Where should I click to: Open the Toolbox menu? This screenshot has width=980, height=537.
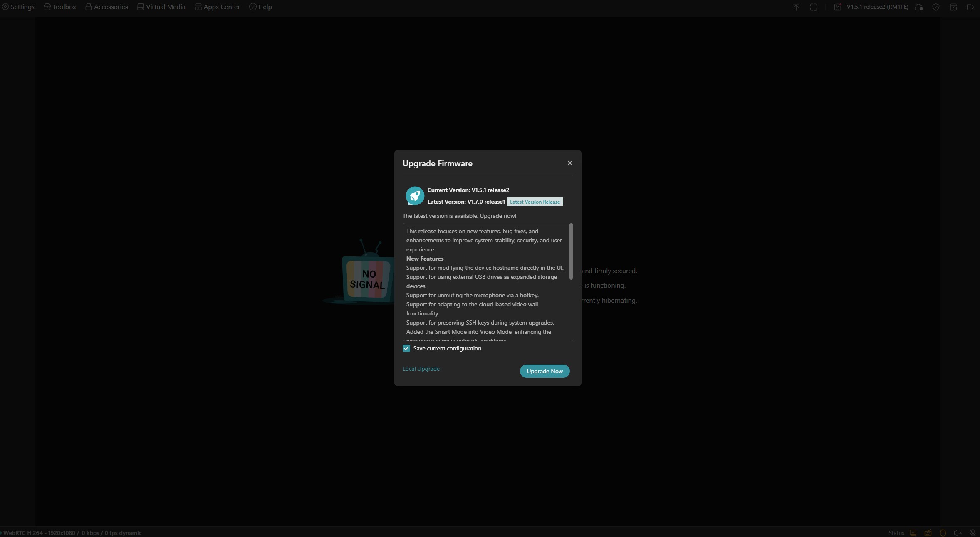pyautogui.click(x=60, y=7)
